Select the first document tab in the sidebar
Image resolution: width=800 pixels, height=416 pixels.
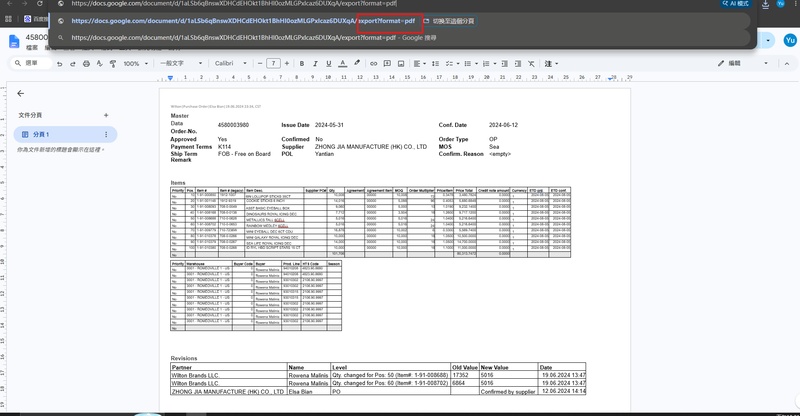click(x=65, y=134)
